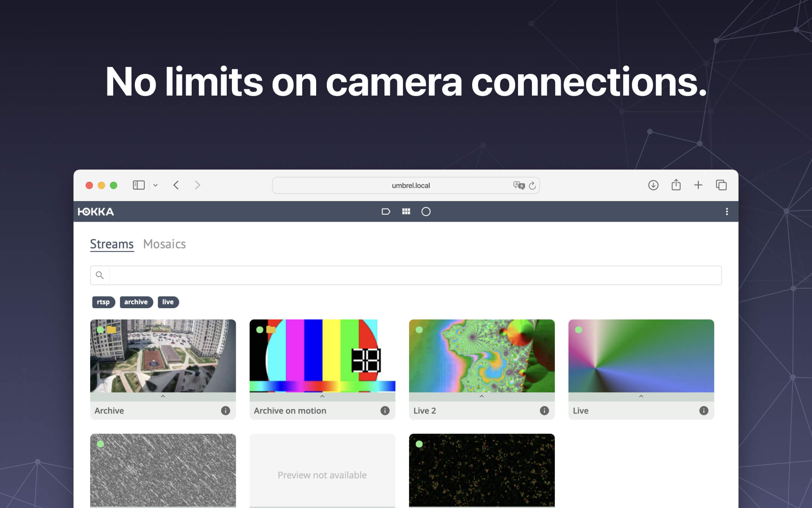This screenshot has height=508, width=812.
Task: Toggle the rtsp filter chip
Action: pyautogui.click(x=103, y=302)
